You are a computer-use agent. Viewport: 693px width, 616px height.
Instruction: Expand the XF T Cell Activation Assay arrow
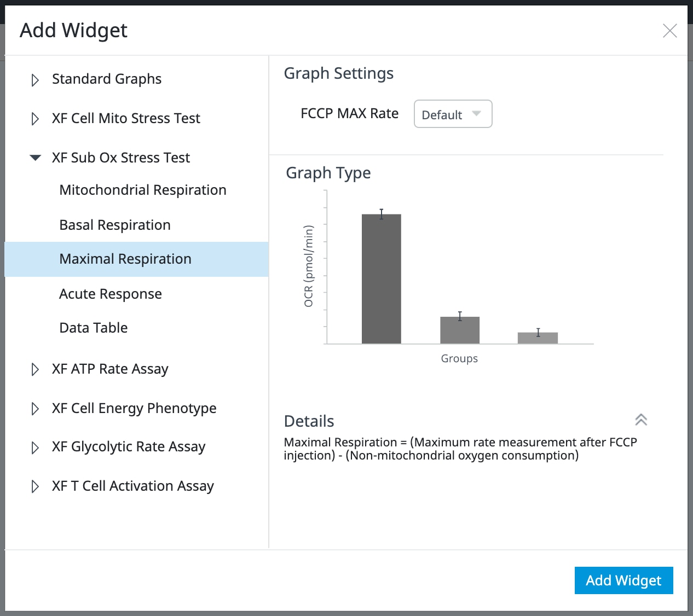click(x=35, y=486)
